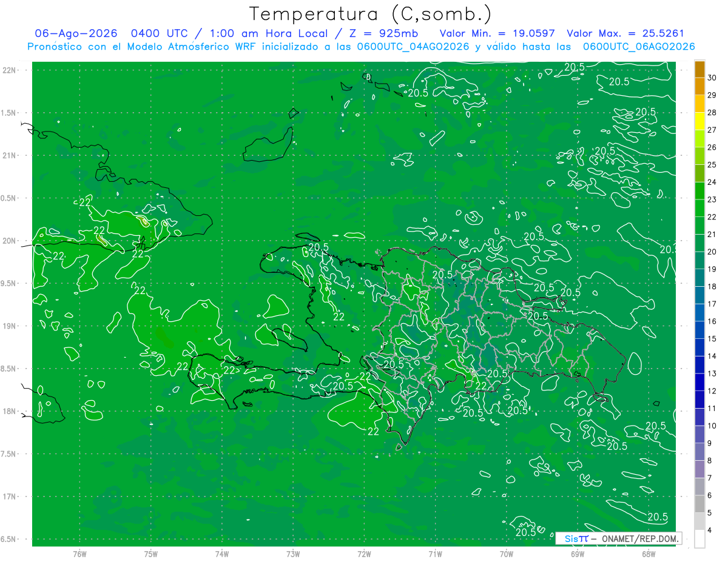This screenshot has width=728, height=562.
Task: Click the 21N latitude label
Action: [10, 155]
